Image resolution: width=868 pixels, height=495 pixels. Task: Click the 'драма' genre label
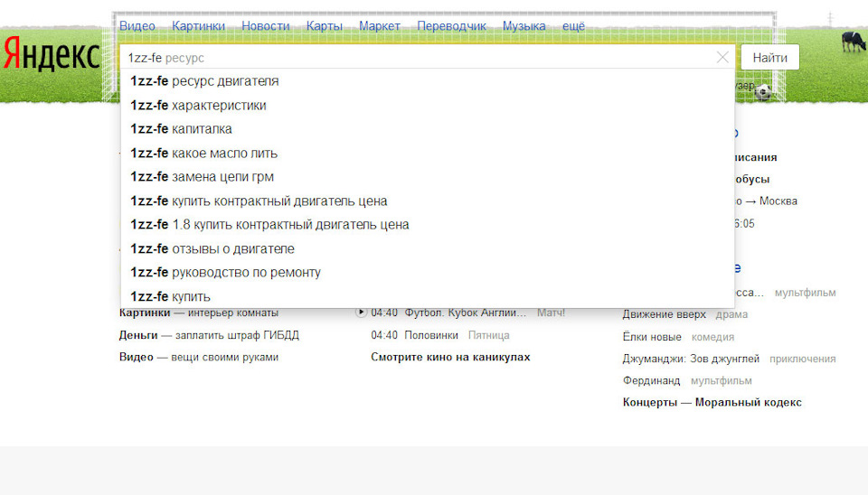[731, 314]
